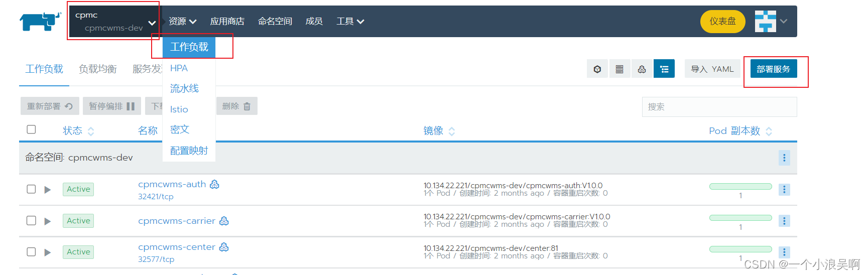Click node icon beside cpmcwms-auth
The height and width of the screenshot is (275, 868).
click(214, 184)
